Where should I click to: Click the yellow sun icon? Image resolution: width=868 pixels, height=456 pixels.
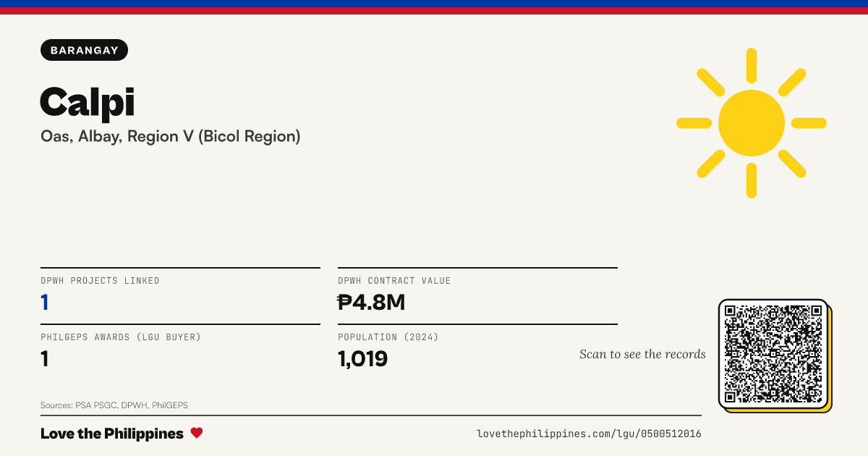pos(752,123)
